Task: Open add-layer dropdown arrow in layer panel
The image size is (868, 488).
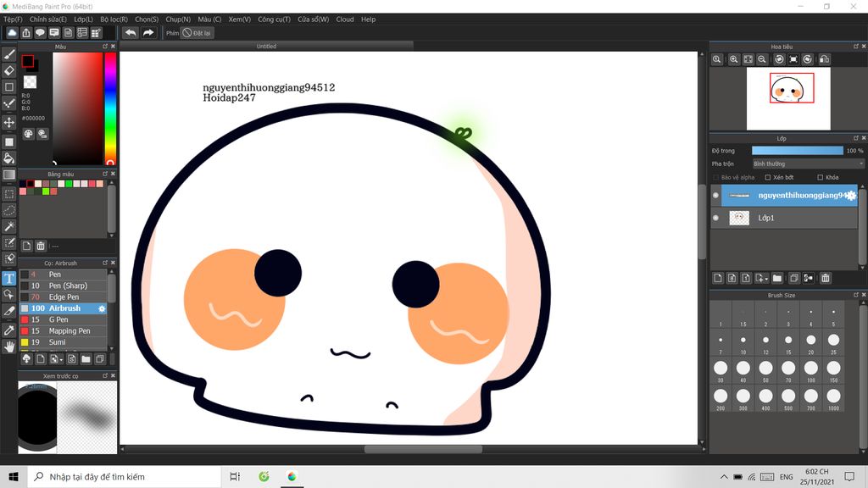Action: tap(766, 278)
